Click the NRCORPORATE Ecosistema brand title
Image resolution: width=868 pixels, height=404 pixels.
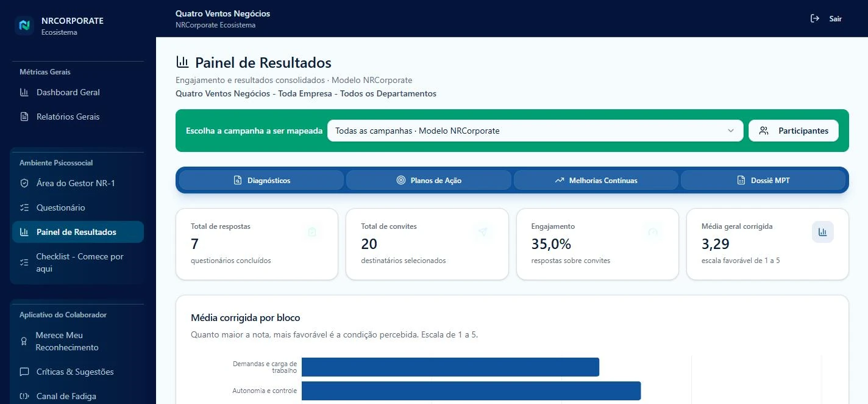coord(73,26)
